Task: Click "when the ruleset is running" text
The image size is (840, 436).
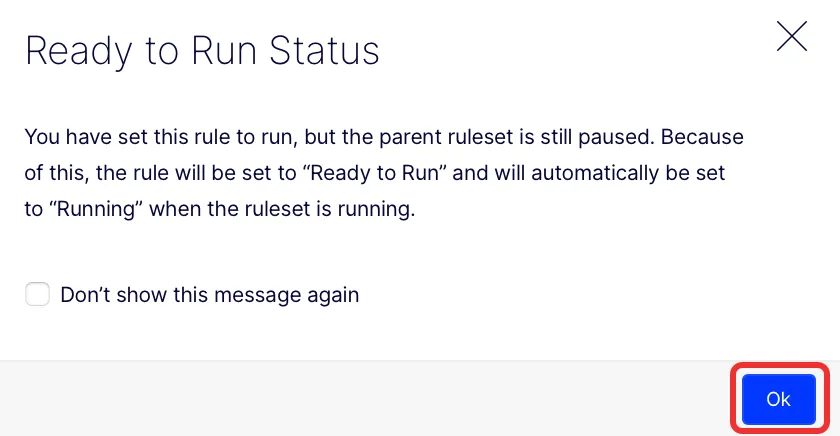Action: 282,209
